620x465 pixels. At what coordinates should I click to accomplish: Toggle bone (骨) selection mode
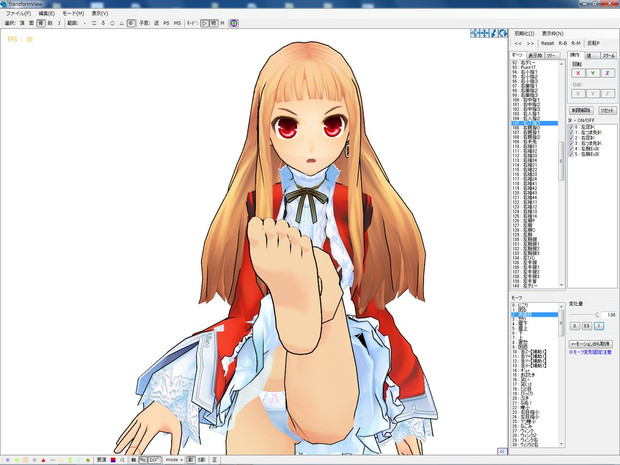[x=41, y=23]
